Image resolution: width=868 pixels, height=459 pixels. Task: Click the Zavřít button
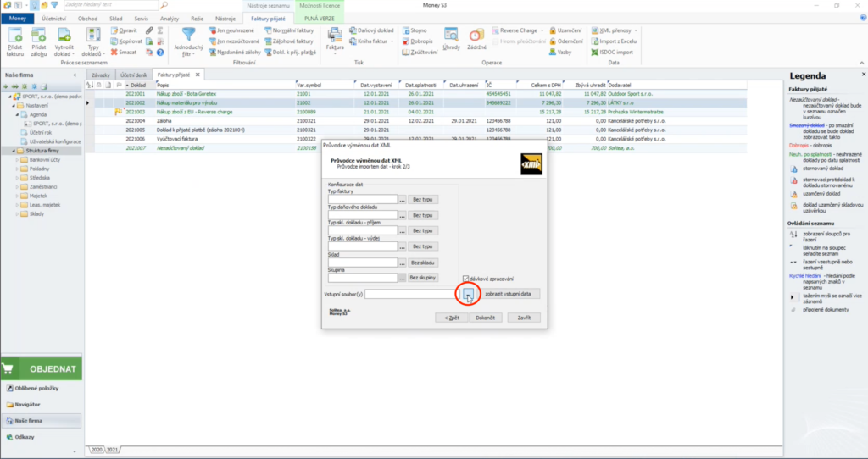click(524, 318)
